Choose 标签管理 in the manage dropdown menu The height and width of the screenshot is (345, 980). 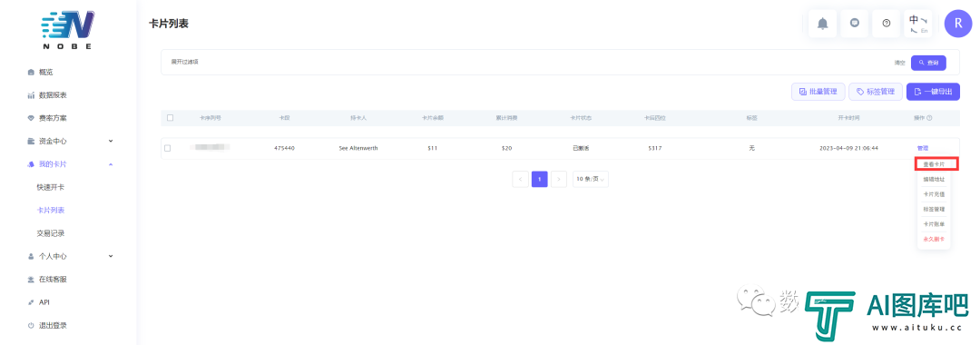[x=934, y=210]
